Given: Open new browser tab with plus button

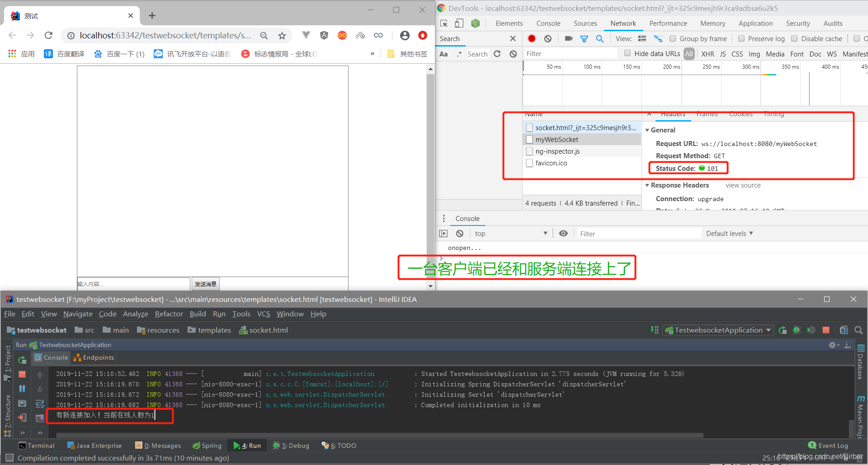Looking at the screenshot, I should (152, 16).
